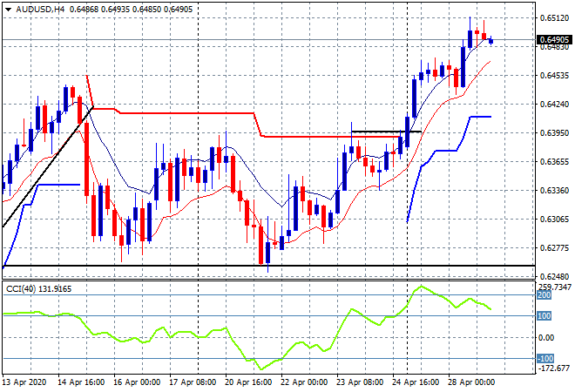This screenshot has width=575, height=392.
Task: Click the 0.64535 price scale label
Action: click(x=554, y=76)
